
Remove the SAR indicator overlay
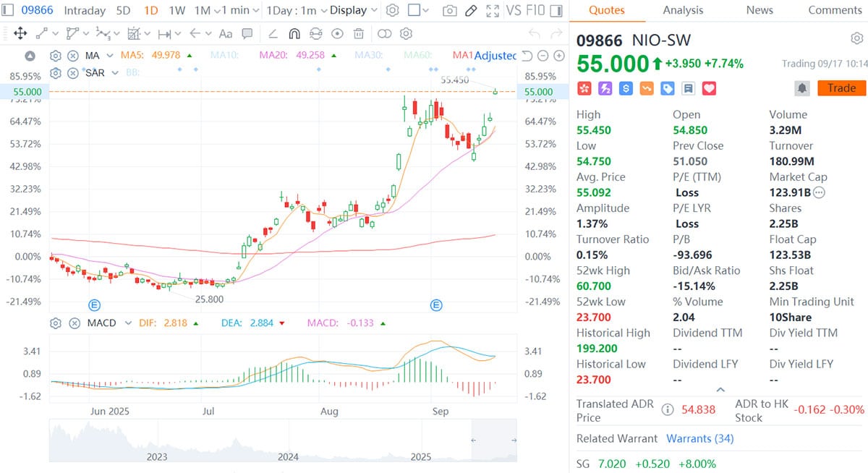[x=73, y=72]
